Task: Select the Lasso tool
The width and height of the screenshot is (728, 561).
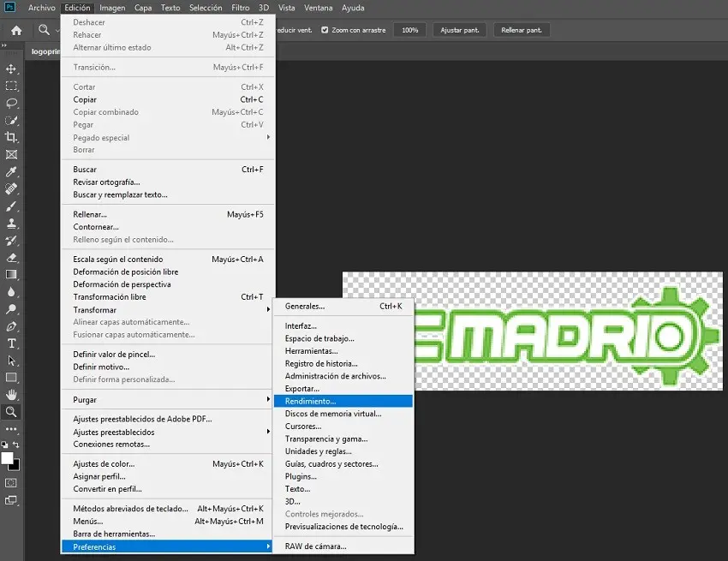Action: point(11,103)
